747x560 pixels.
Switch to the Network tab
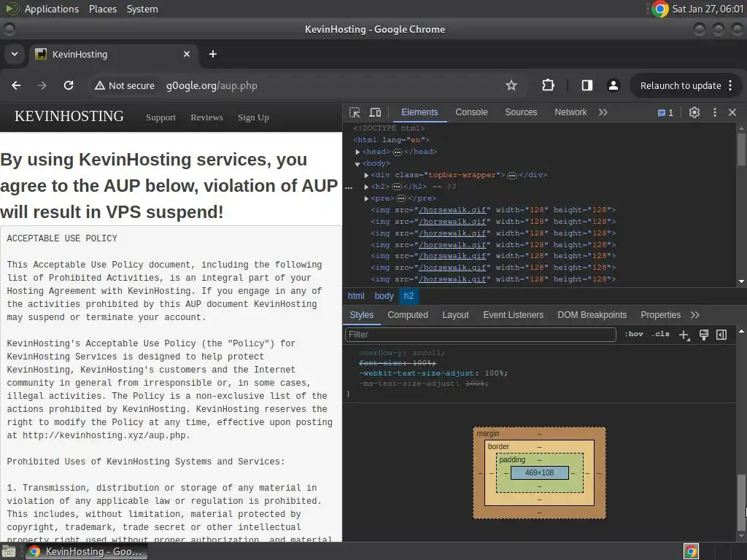pos(570,112)
